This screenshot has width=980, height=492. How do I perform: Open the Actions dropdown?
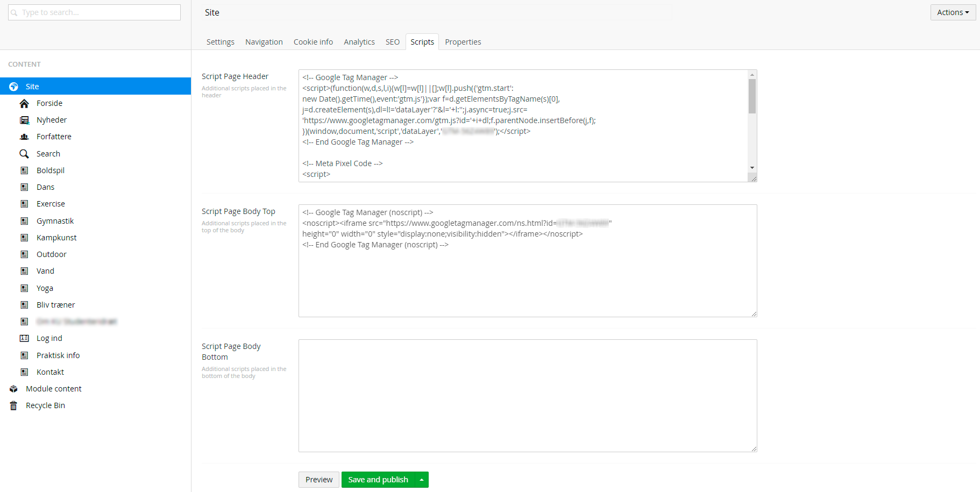click(953, 12)
